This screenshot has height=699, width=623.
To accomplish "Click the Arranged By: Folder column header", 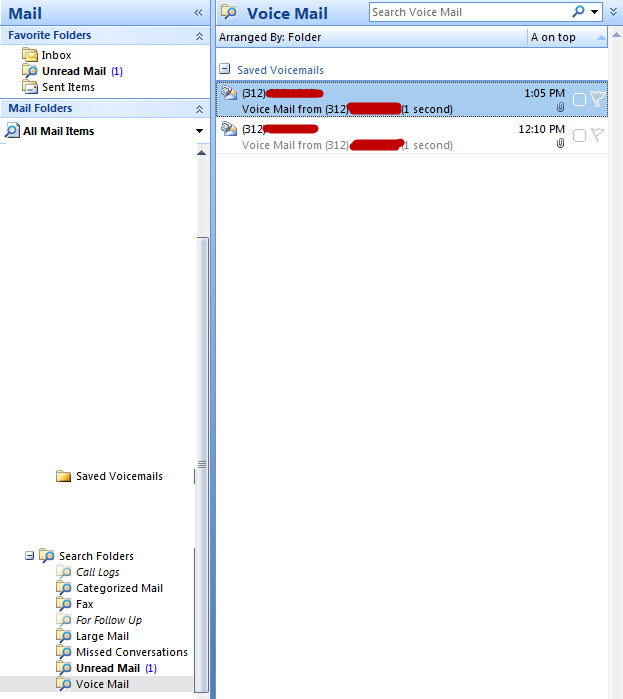I will coord(271,37).
